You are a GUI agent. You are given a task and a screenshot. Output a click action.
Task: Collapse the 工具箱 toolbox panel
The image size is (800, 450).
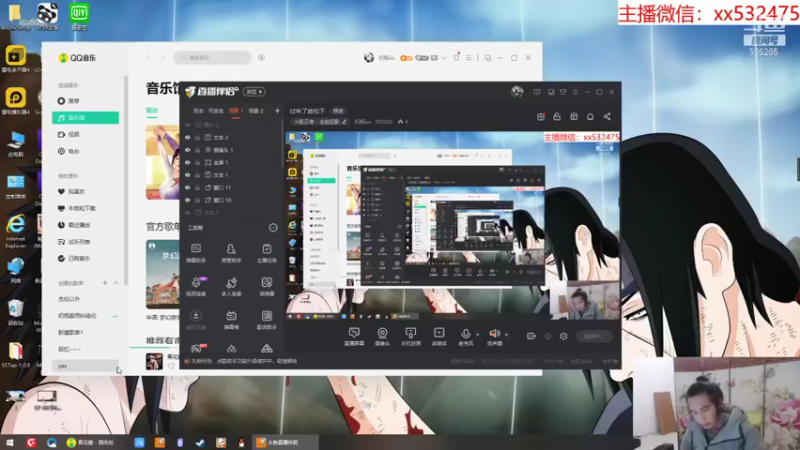(273, 228)
